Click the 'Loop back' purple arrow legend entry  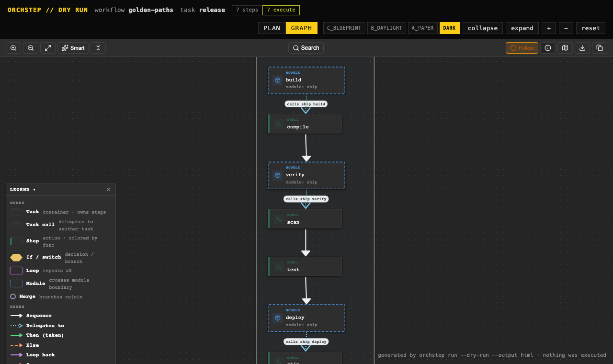pos(33,355)
